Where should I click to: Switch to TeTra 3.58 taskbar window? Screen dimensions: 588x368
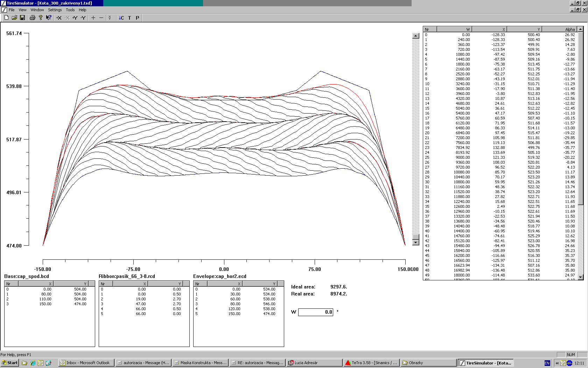coord(372,363)
